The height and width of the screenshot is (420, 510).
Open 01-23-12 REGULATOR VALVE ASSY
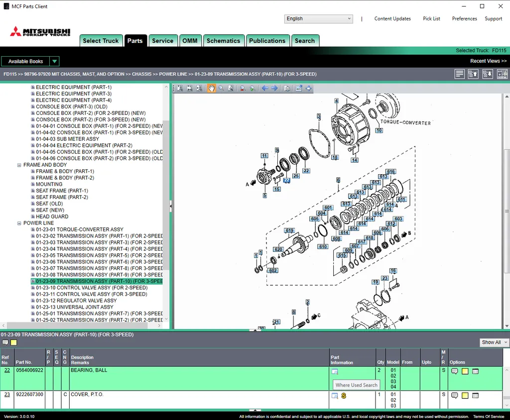coord(76,301)
